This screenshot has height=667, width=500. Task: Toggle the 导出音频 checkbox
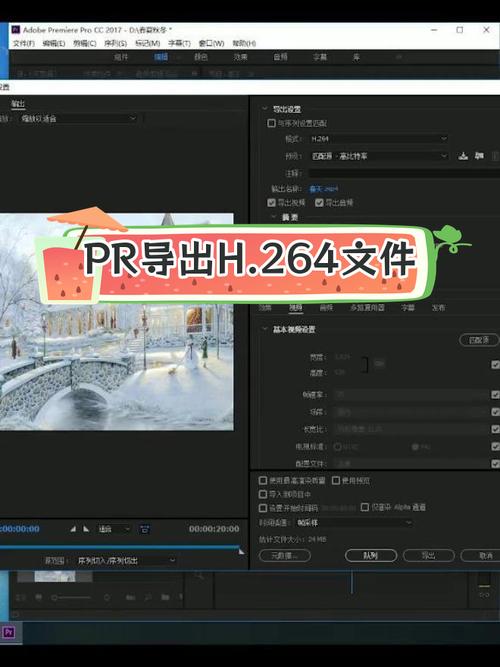pos(319,202)
